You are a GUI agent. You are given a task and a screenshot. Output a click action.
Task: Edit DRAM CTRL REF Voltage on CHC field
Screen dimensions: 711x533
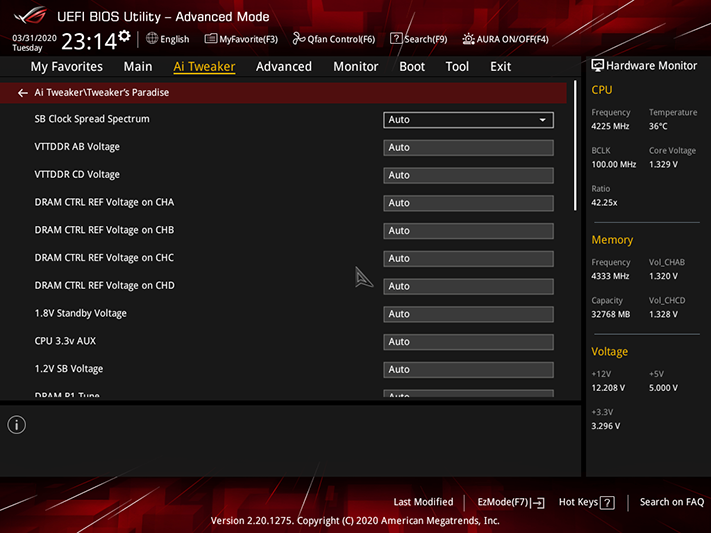[x=468, y=259]
